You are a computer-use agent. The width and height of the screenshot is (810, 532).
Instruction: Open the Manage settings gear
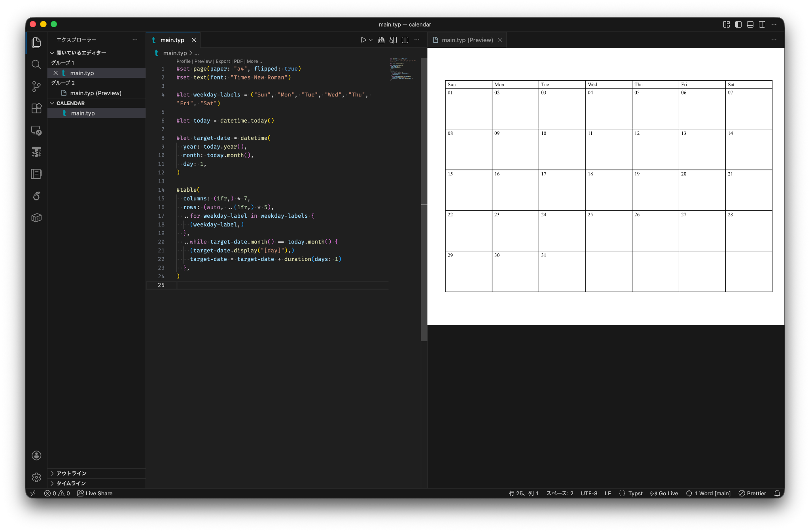point(36,477)
